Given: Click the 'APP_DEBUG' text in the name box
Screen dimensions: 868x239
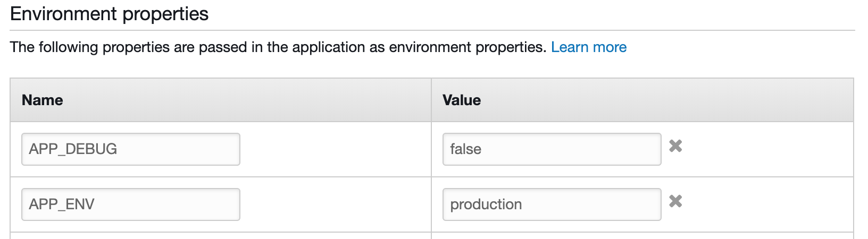Looking at the screenshot, I should [73, 149].
